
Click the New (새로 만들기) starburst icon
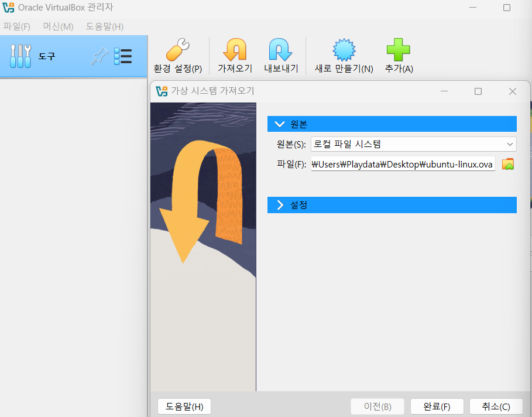pos(344,50)
